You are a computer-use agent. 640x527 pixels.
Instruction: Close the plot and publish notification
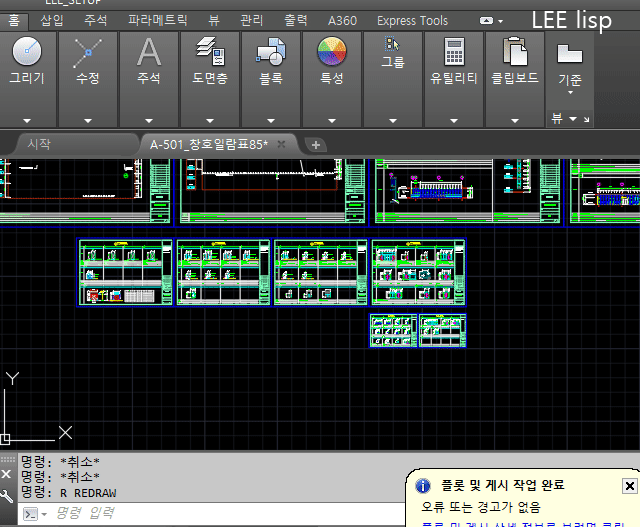(x=629, y=486)
